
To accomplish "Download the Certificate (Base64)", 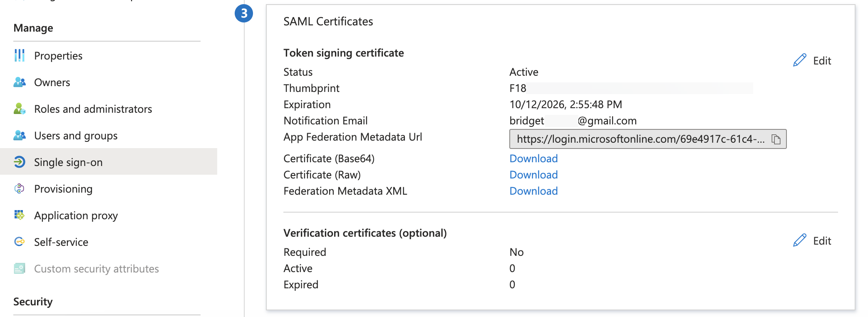I will 533,158.
